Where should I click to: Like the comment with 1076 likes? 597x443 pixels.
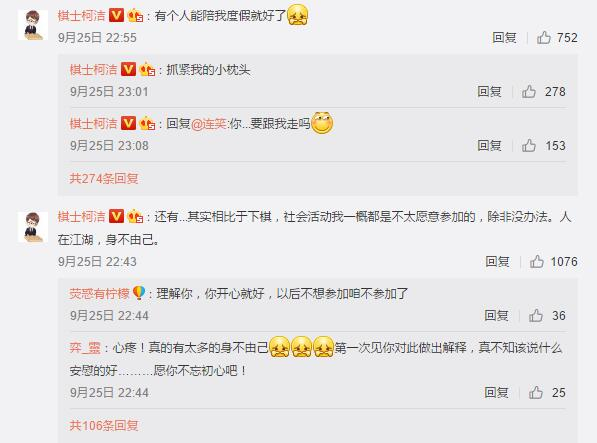tap(537, 261)
